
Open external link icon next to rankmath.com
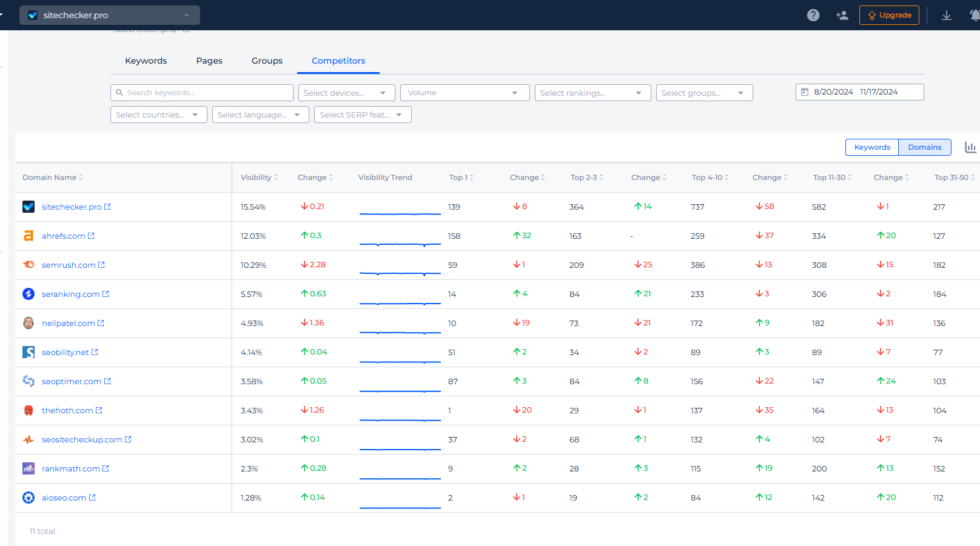pyautogui.click(x=106, y=468)
